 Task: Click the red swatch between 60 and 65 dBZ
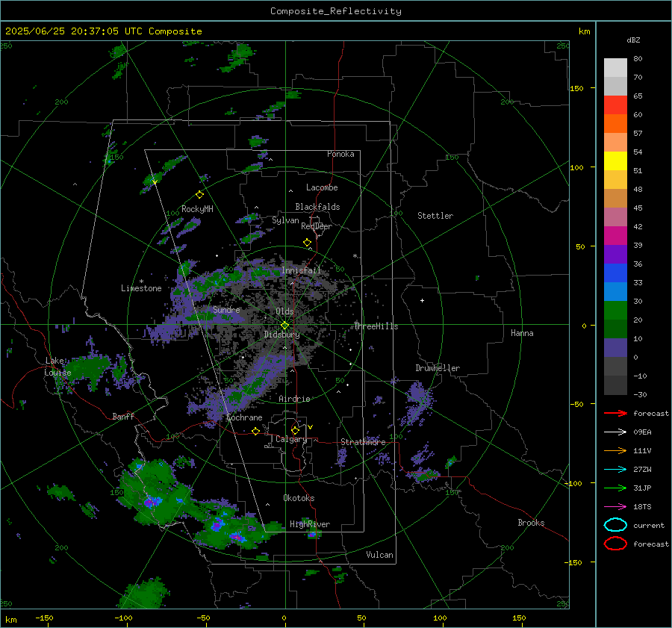[615, 105]
